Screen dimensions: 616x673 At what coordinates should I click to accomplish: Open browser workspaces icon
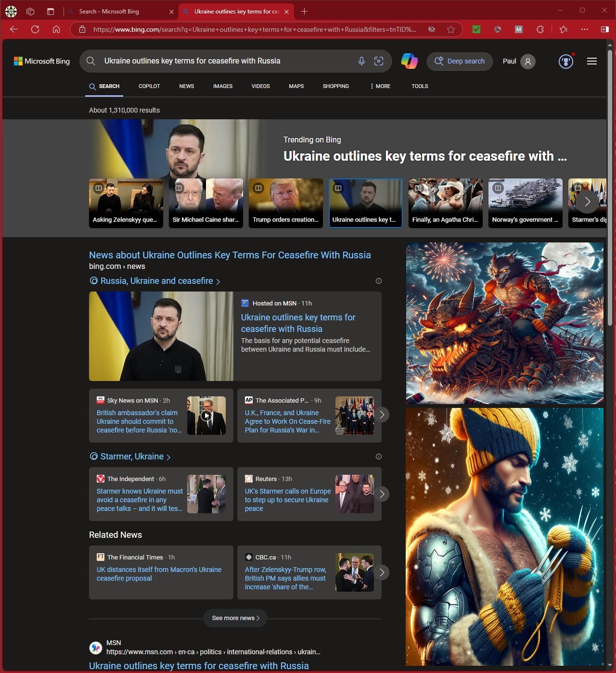point(30,11)
